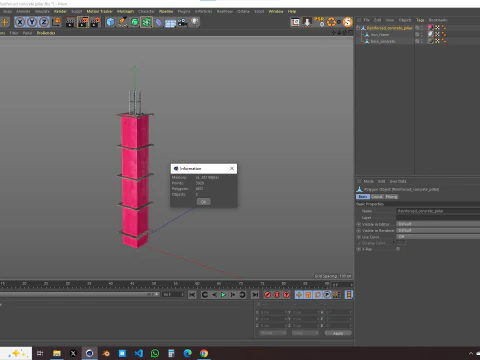
Task: Toggle the X-Ray checkbox
Action: 398,249
